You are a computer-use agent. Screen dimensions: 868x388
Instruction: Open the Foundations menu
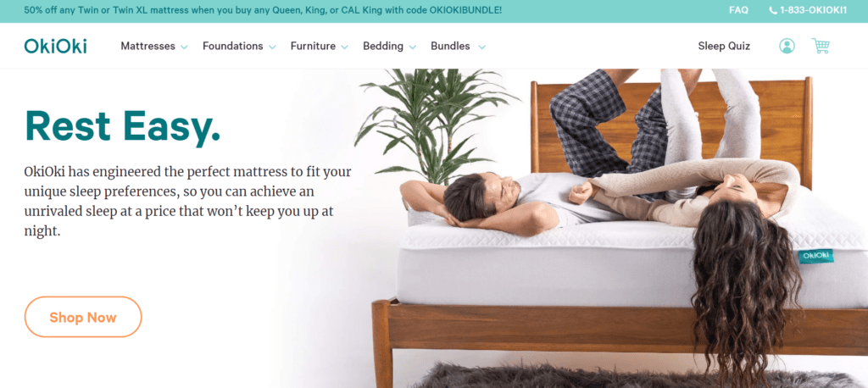pyautogui.click(x=232, y=46)
